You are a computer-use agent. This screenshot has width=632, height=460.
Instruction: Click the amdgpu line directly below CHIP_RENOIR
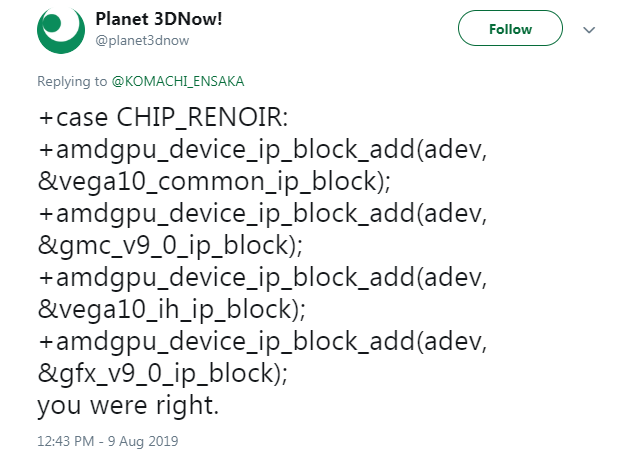pos(263,154)
